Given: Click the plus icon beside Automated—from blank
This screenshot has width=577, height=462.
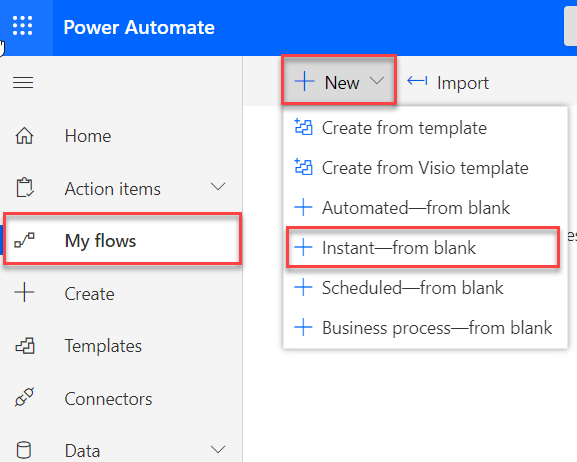Looking at the screenshot, I should (x=304, y=207).
